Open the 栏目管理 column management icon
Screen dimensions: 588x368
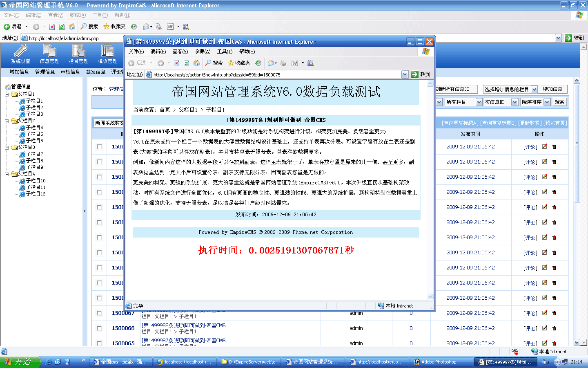point(78,54)
